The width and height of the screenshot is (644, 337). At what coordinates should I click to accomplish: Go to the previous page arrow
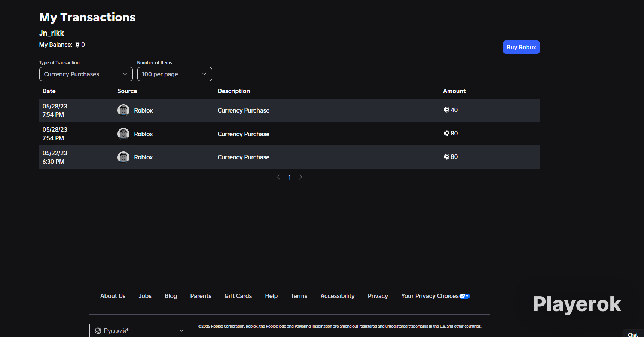(278, 177)
